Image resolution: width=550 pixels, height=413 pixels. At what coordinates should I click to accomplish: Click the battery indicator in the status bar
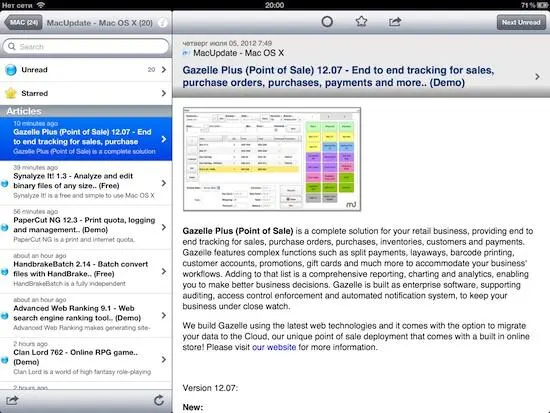pyautogui.click(x=542, y=5)
